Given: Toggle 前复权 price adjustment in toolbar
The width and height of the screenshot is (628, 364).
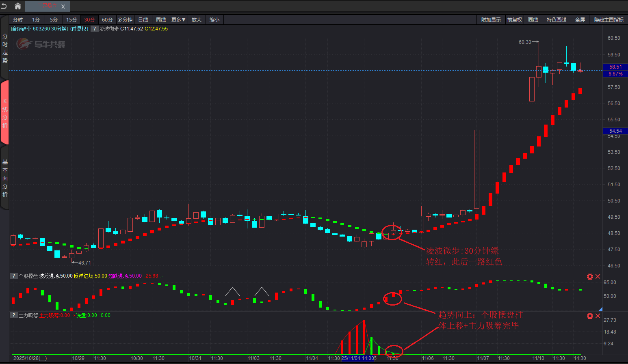Looking at the screenshot, I should [514, 20].
